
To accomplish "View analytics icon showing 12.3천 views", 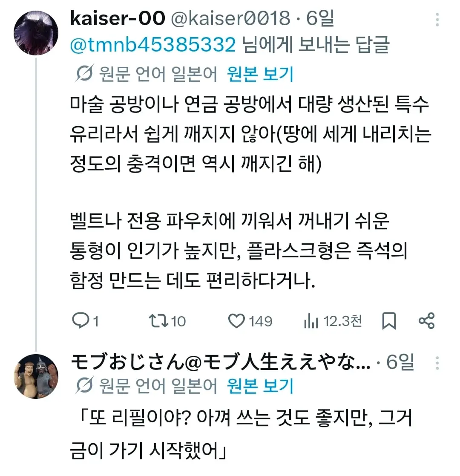I will (x=311, y=321).
